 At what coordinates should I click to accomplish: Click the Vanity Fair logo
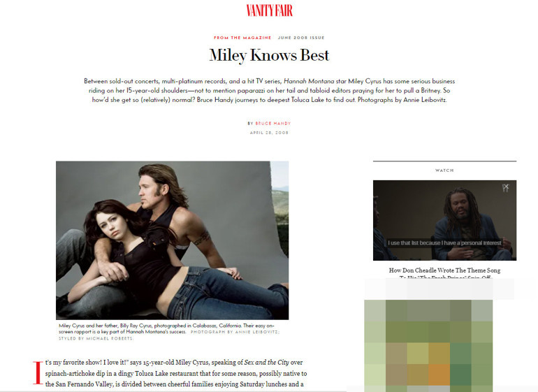[269, 10]
